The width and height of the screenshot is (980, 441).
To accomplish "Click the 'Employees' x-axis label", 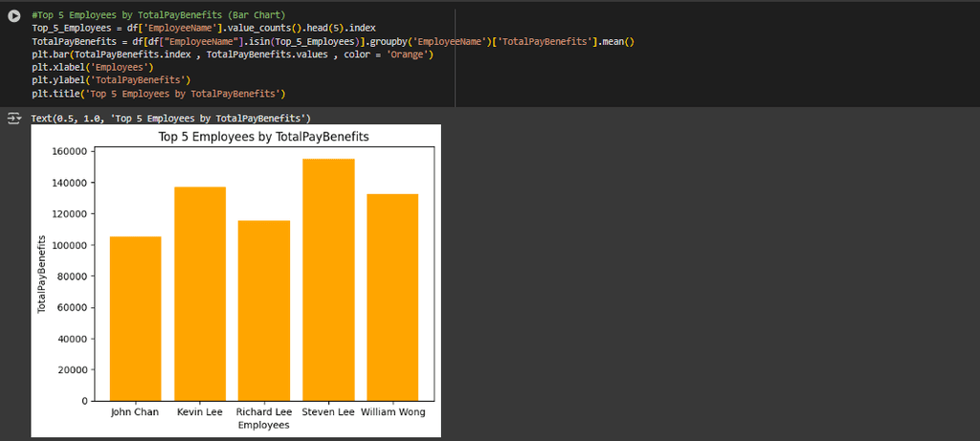I will pos(263,425).
